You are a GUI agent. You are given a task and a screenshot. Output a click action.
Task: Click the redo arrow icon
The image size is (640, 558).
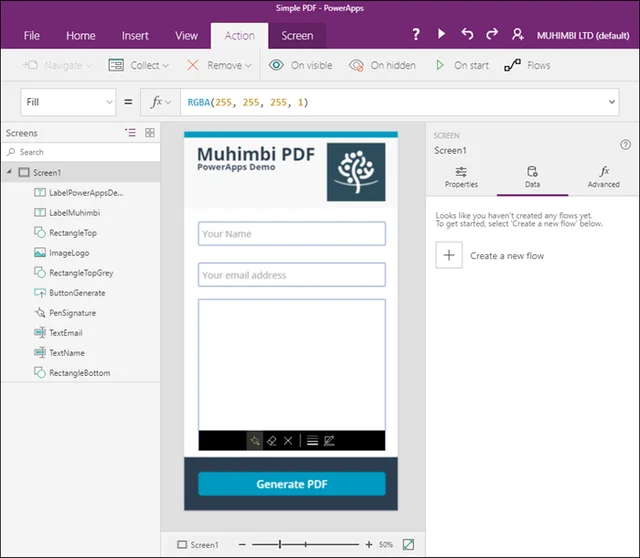click(492, 34)
